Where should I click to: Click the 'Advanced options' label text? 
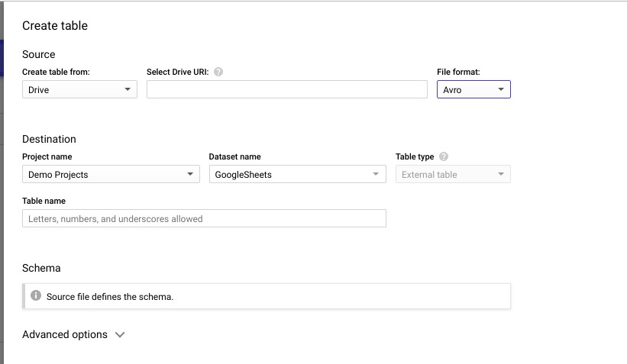coord(65,335)
